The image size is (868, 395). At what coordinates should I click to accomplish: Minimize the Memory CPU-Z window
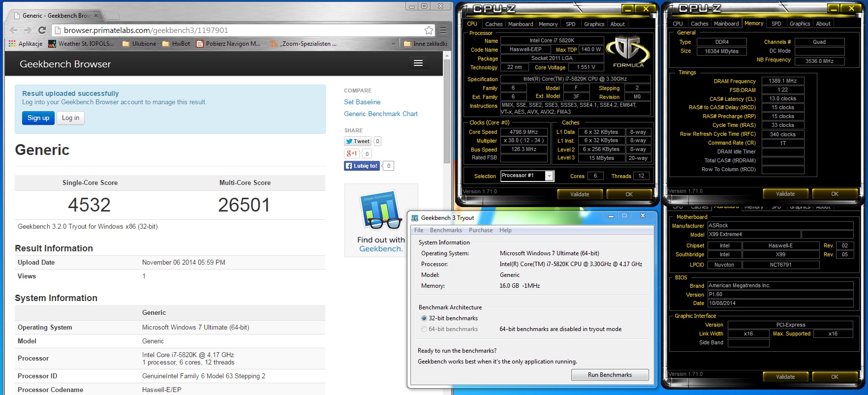pyautogui.click(x=833, y=8)
